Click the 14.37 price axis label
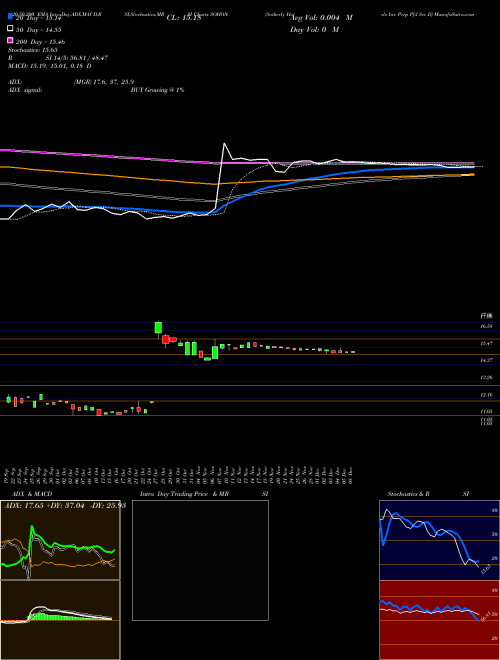The width and height of the screenshot is (500, 660). (x=487, y=360)
